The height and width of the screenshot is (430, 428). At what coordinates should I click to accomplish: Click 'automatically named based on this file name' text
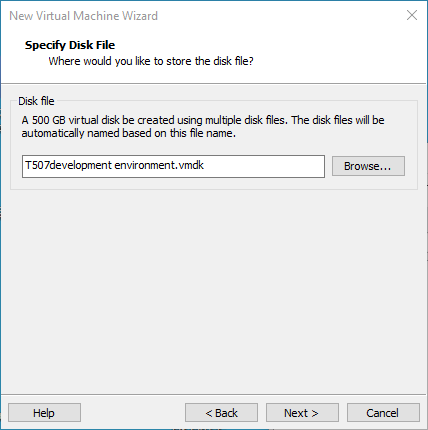coord(129,133)
